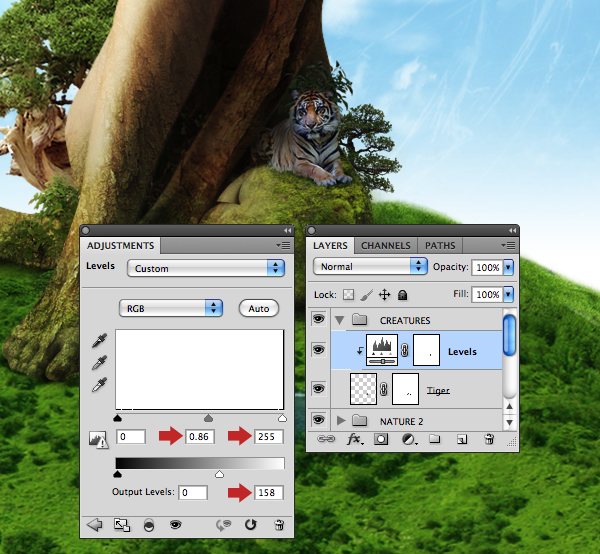The width and height of the screenshot is (600, 554).
Task: Lock image pixels brush icon
Action: pyautogui.click(x=366, y=295)
